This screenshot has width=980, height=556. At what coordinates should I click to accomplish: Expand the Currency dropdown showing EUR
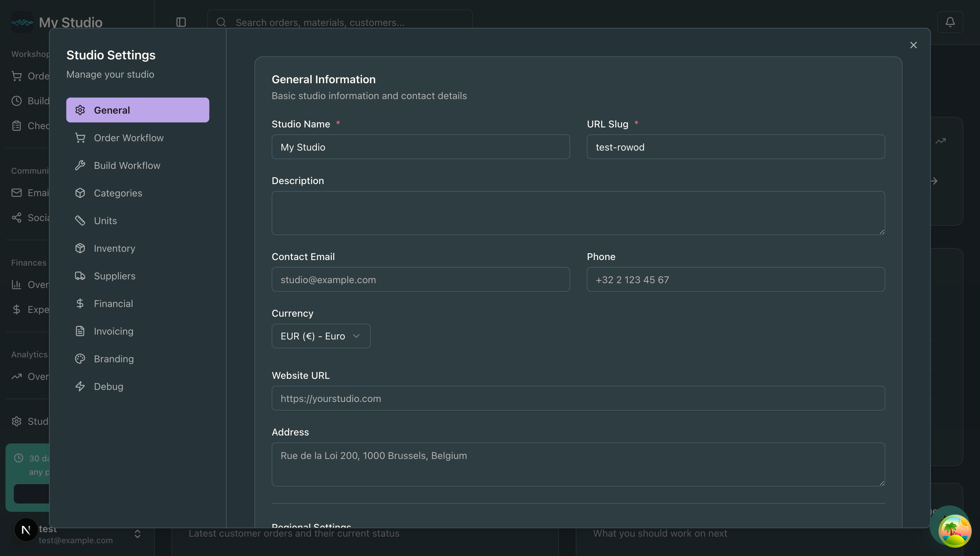(321, 336)
